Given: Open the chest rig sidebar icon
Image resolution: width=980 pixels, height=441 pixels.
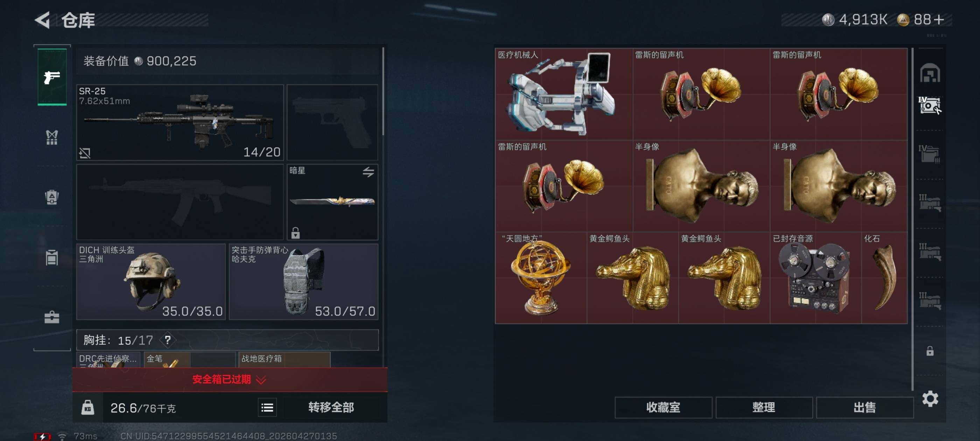Looking at the screenshot, I should (x=52, y=137).
